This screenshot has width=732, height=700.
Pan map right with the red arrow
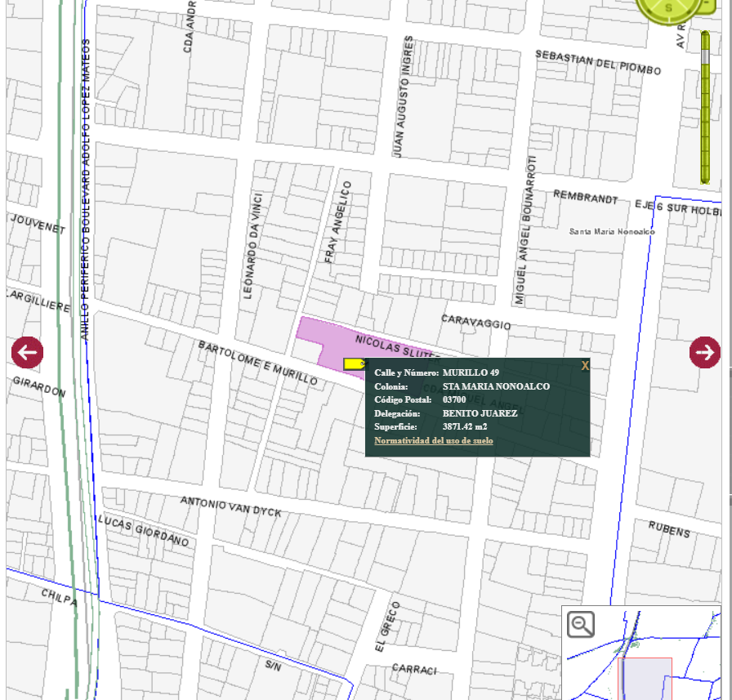(705, 352)
